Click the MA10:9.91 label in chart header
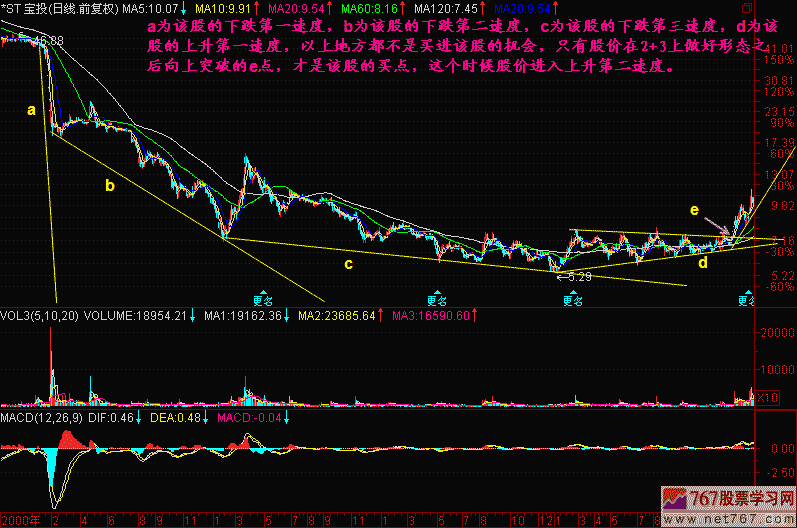The width and height of the screenshot is (797, 528). tap(226, 7)
